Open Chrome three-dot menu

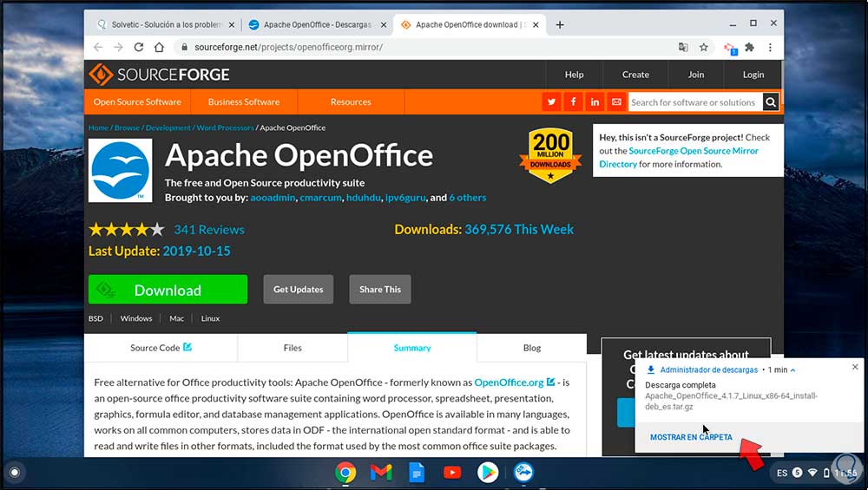pos(770,48)
